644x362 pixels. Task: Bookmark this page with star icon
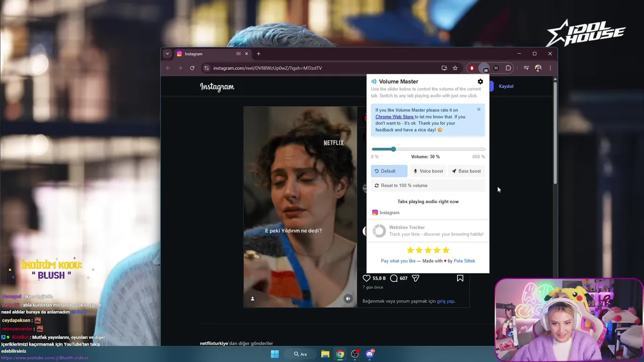coord(455,68)
